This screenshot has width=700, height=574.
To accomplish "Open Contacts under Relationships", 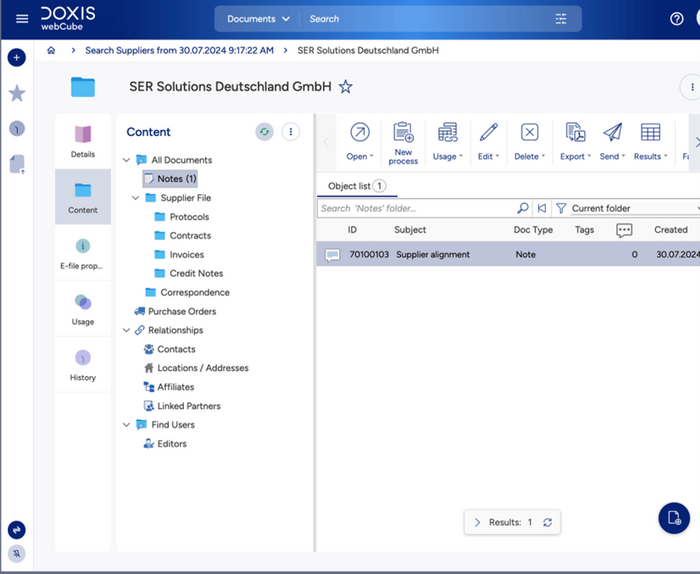I will click(169, 349).
